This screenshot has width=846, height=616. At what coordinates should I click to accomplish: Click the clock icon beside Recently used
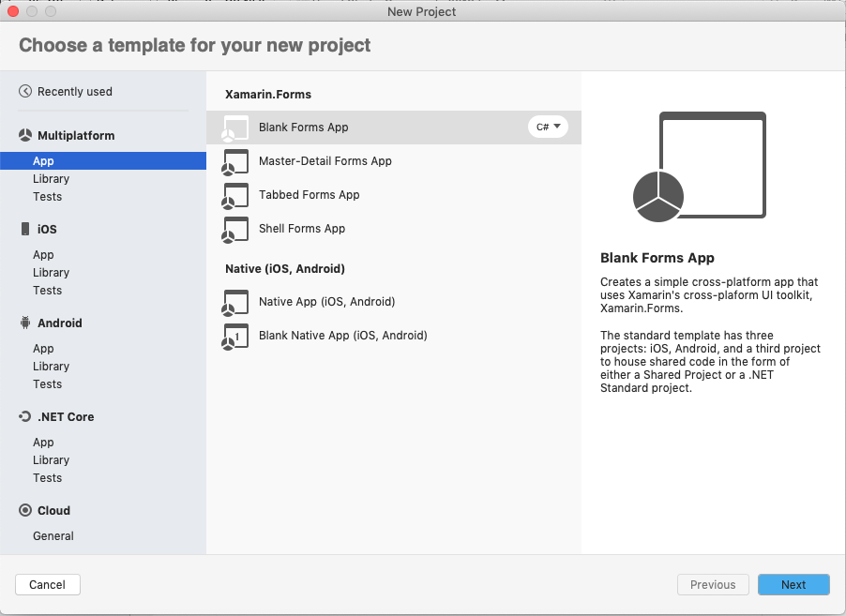26,91
